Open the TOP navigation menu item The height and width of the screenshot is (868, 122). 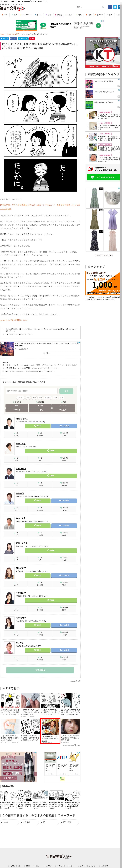click(x=5, y=15)
